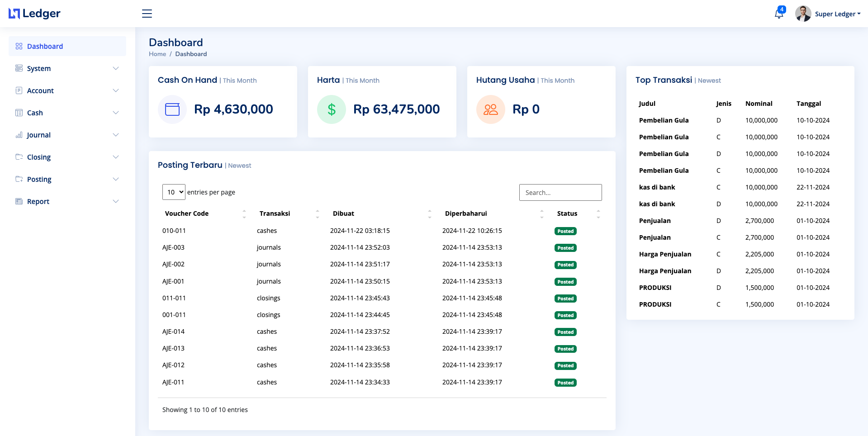
Task: Click inside the Search field
Action: (560, 192)
